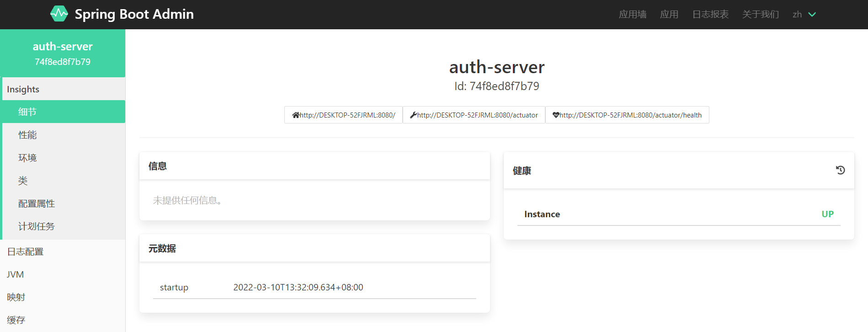Screen dimensions: 868x332
Task: Click the 元数据 panel heading
Action: (162, 248)
